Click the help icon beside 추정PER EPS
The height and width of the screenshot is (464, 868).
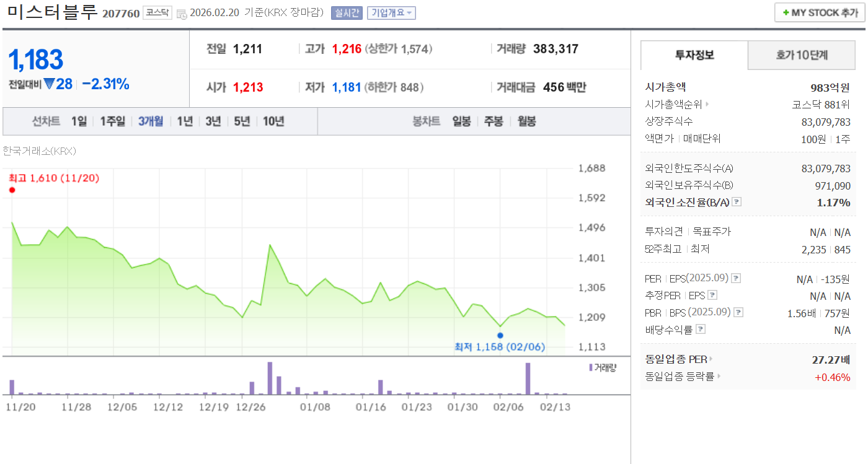(712, 295)
